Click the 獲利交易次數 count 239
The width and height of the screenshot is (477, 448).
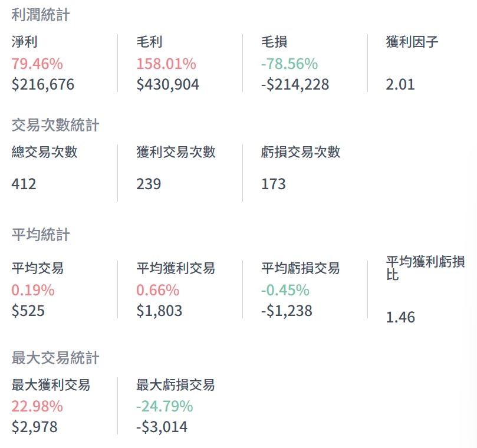[x=149, y=184]
